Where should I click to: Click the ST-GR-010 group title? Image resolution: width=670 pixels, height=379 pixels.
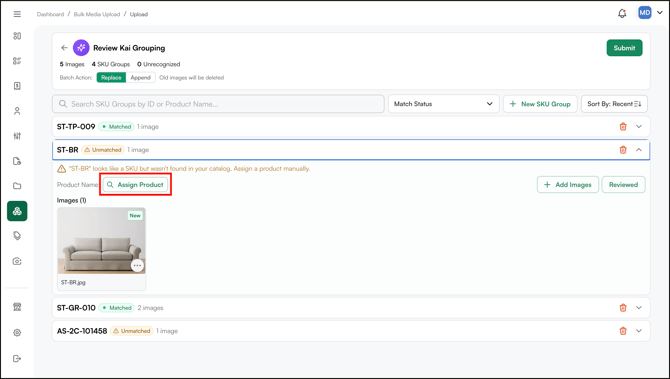pos(76,308)
